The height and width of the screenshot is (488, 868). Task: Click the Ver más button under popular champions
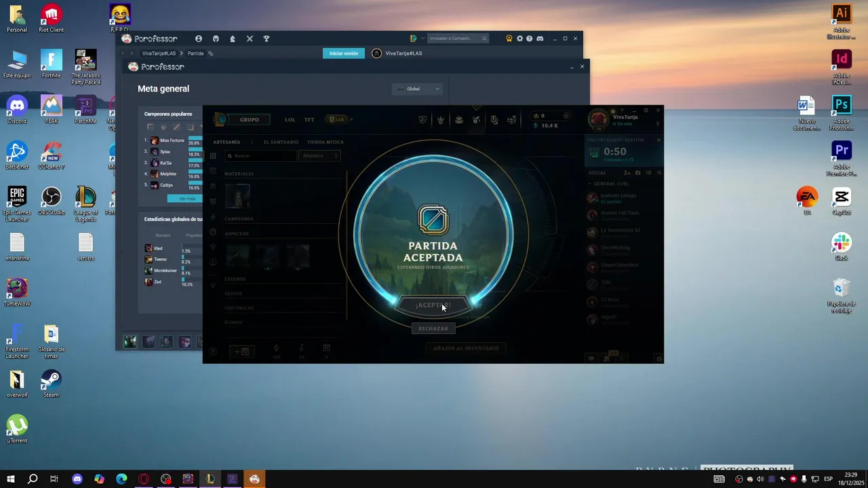coord(184,199)
